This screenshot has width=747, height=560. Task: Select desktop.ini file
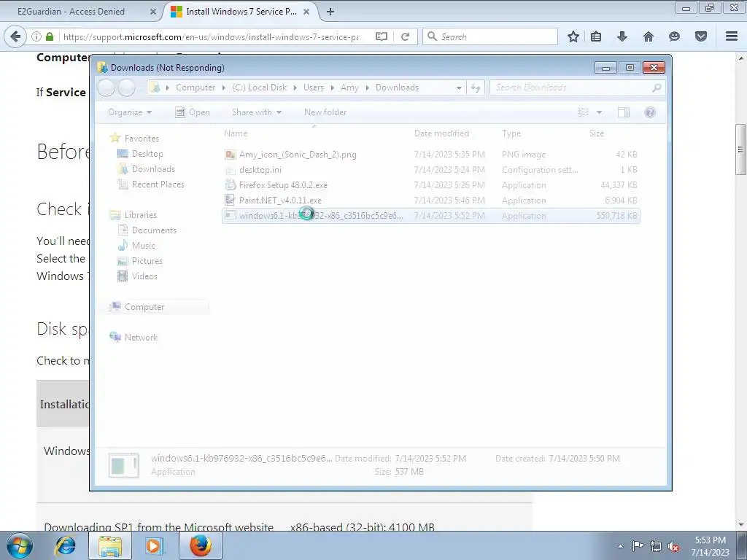(430, 169)
